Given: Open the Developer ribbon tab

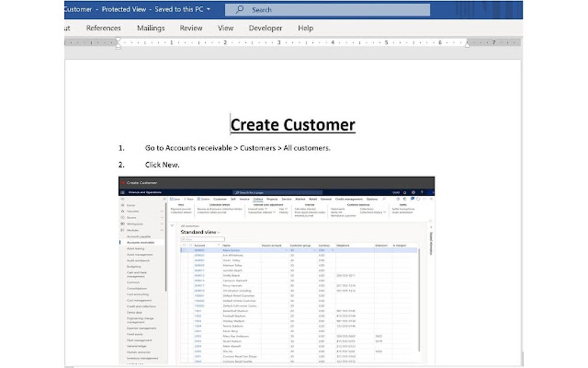Looking at the screenshot, I should pos(265,28).
